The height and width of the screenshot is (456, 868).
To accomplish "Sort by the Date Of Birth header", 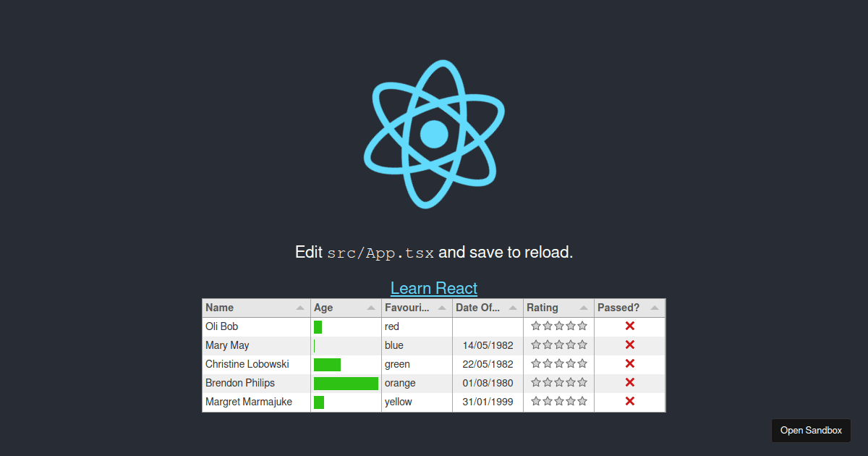I will [488, 308].
